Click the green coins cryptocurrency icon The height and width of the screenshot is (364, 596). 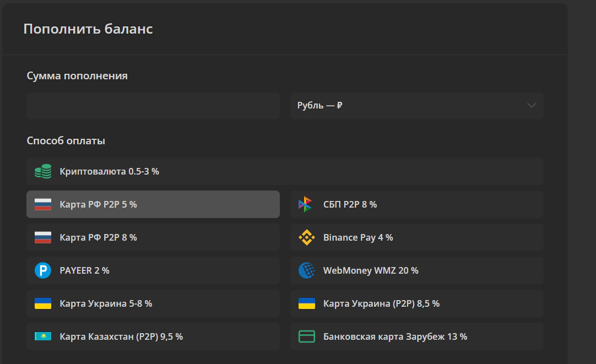(43, 171)
